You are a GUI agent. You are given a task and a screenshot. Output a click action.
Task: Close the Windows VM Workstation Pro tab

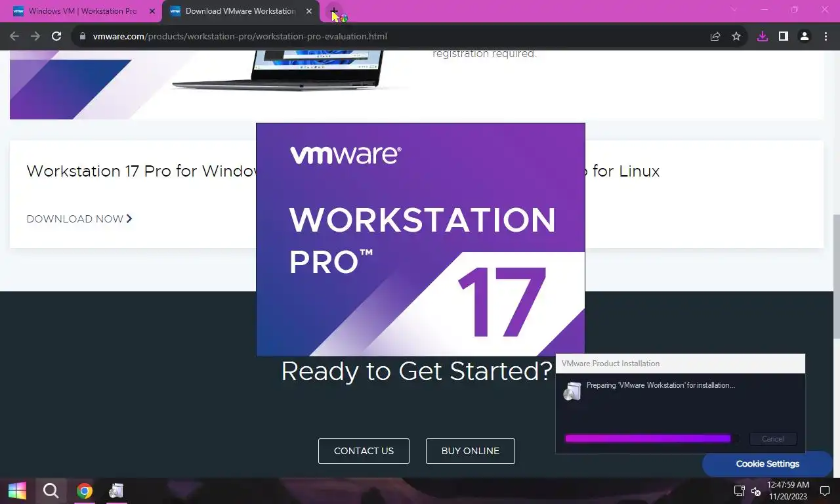(x=152, y=11)
